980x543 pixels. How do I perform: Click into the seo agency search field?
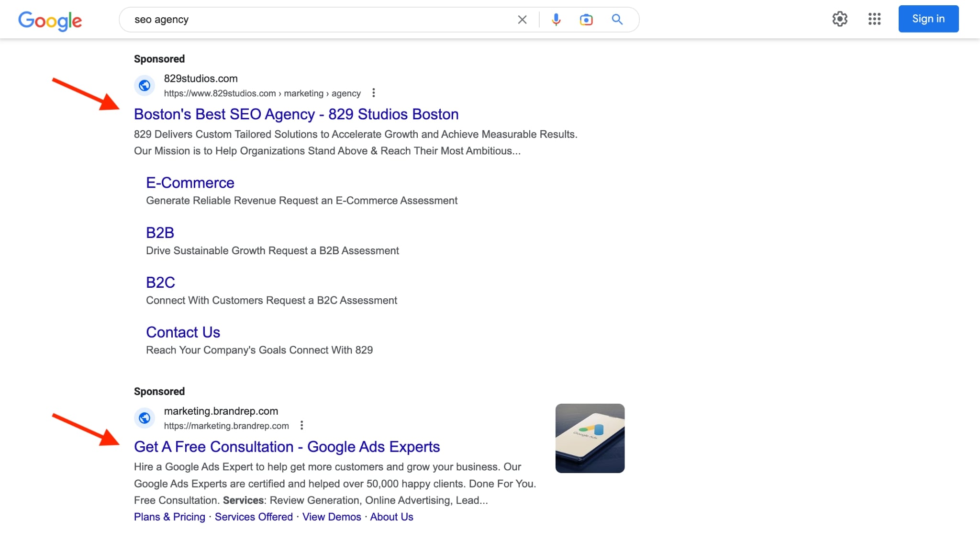click(316, 20)
